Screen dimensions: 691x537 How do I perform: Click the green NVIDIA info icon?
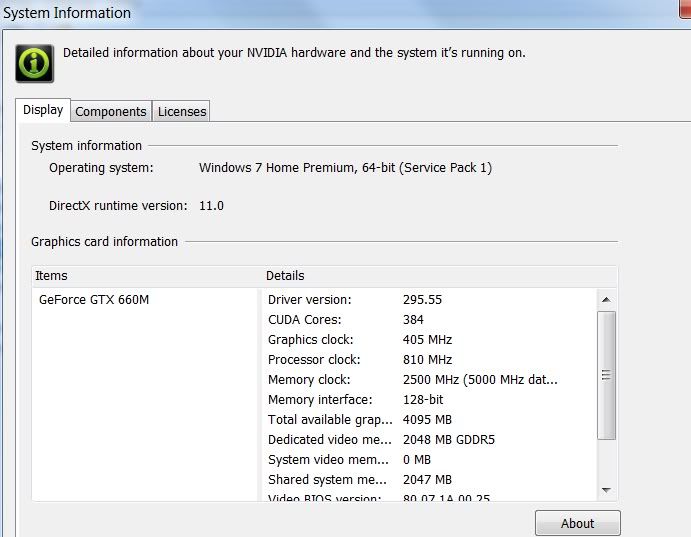click(34, 63)
